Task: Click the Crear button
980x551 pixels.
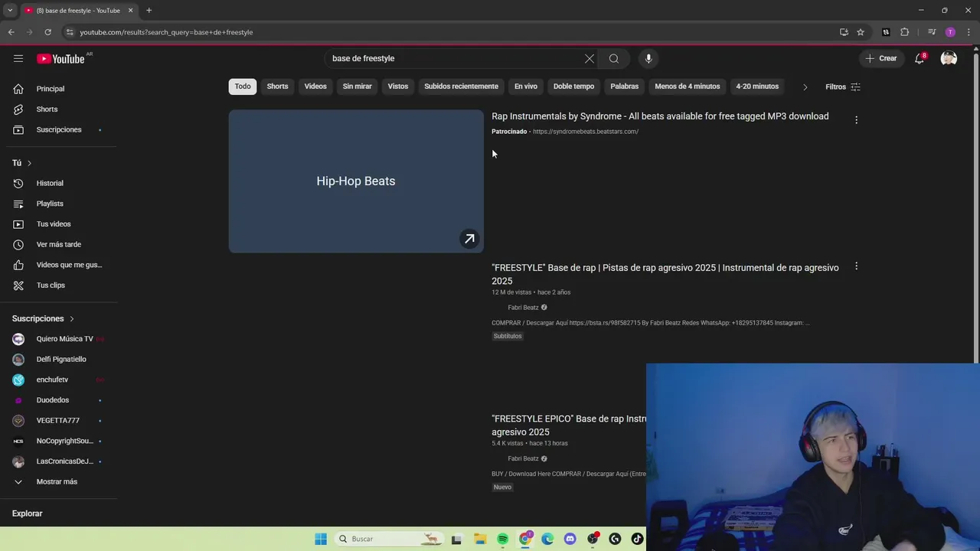Action: click(x=881, y=58)
